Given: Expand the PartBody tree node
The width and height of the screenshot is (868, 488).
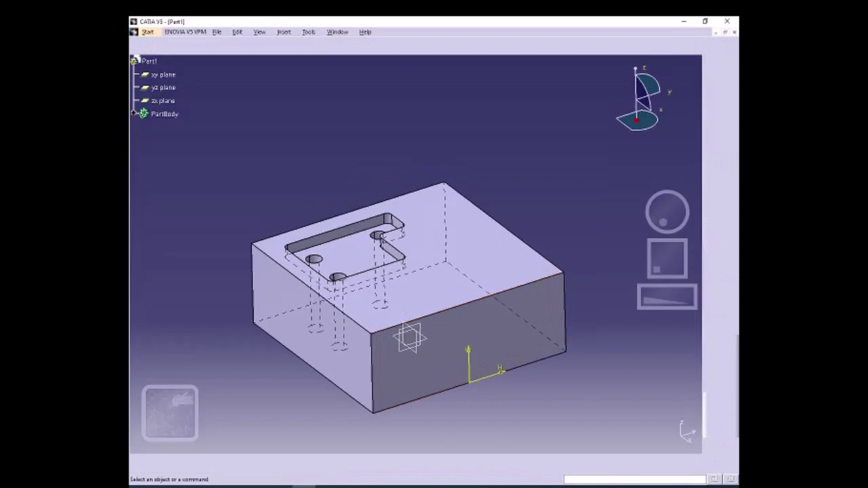Looking at the screenshot, I should click(x=134, y=113).
